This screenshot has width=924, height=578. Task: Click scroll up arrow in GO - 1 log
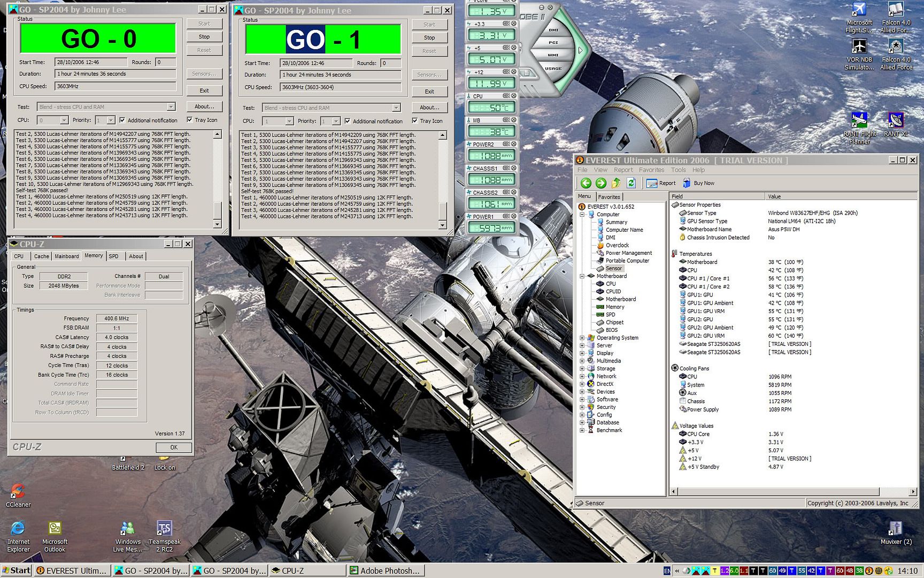click(442, 135)
